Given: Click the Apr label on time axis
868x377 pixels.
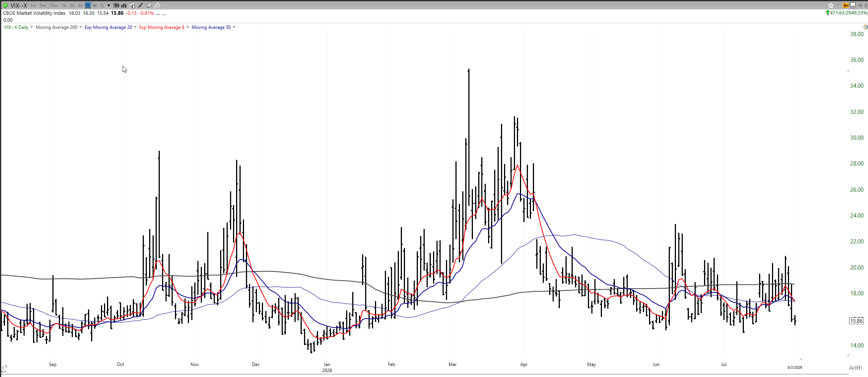Looking at the screenshot, I should pos(524,364).
